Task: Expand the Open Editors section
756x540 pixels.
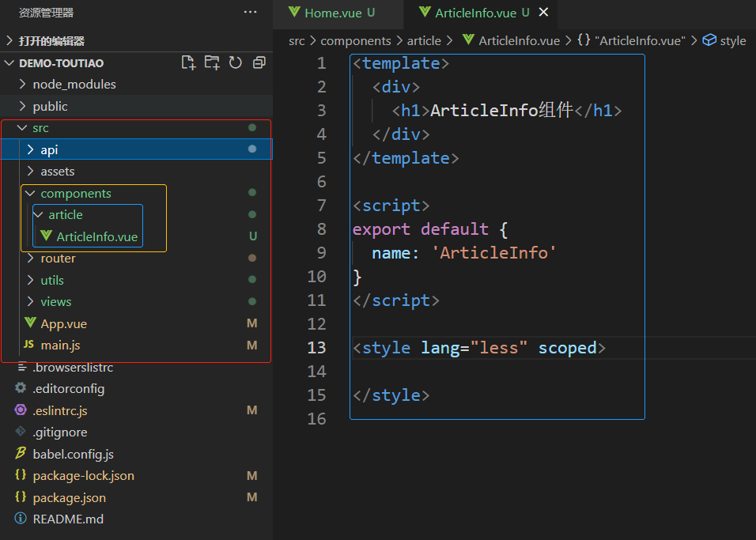Action: coord(51,41)
